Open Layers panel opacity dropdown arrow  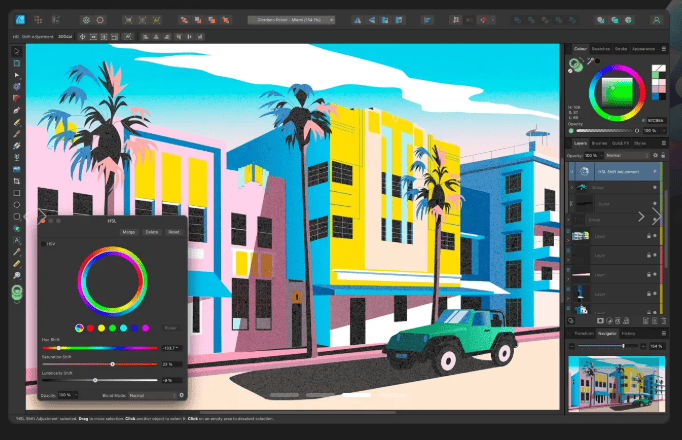[x=602, y=155]
